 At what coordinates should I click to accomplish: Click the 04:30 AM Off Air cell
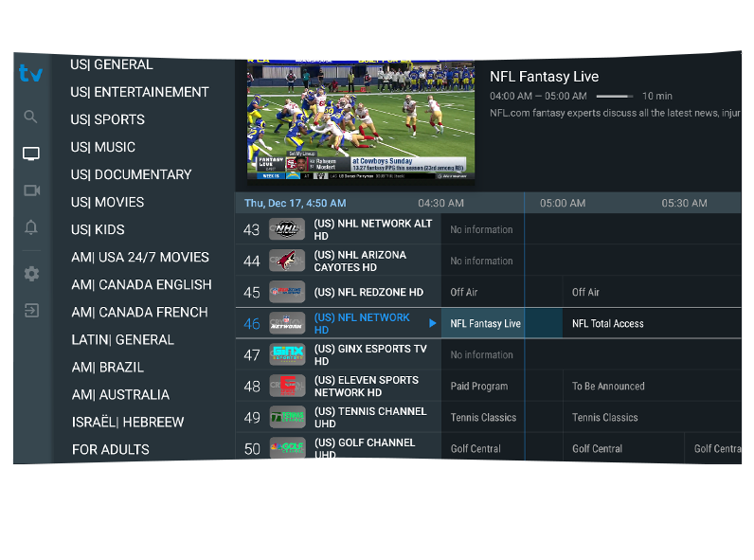501,292
